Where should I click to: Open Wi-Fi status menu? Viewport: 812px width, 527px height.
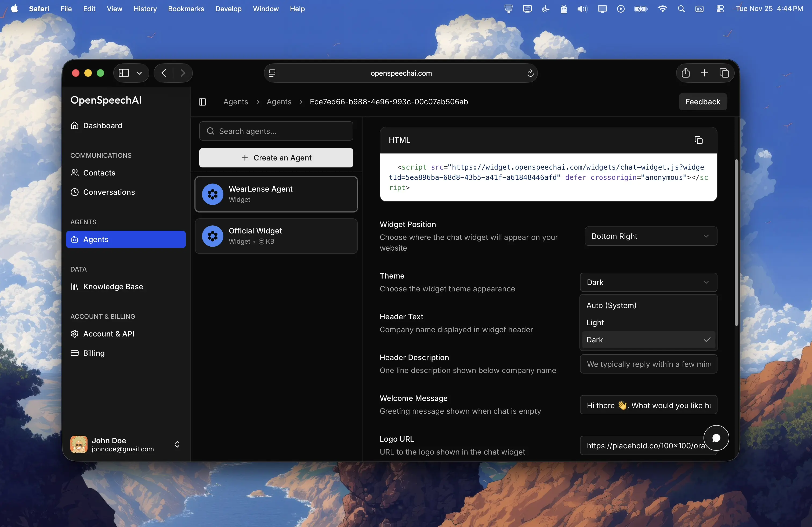click(662, 9)
